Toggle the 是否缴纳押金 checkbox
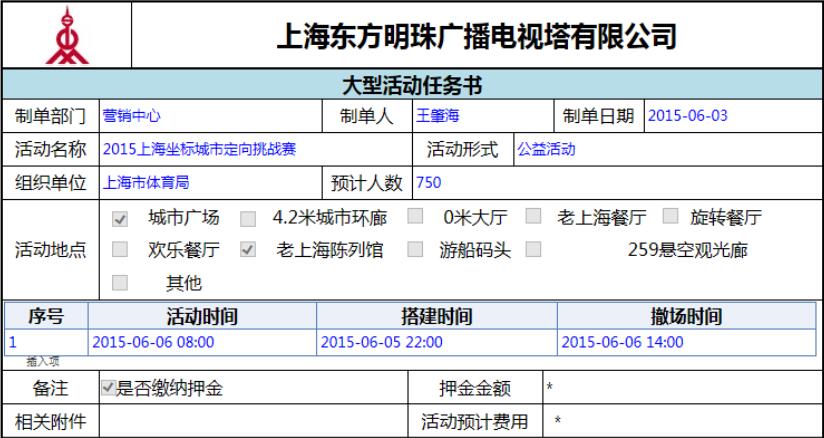The width and height of the screenshot is (824, 438). 108,389
